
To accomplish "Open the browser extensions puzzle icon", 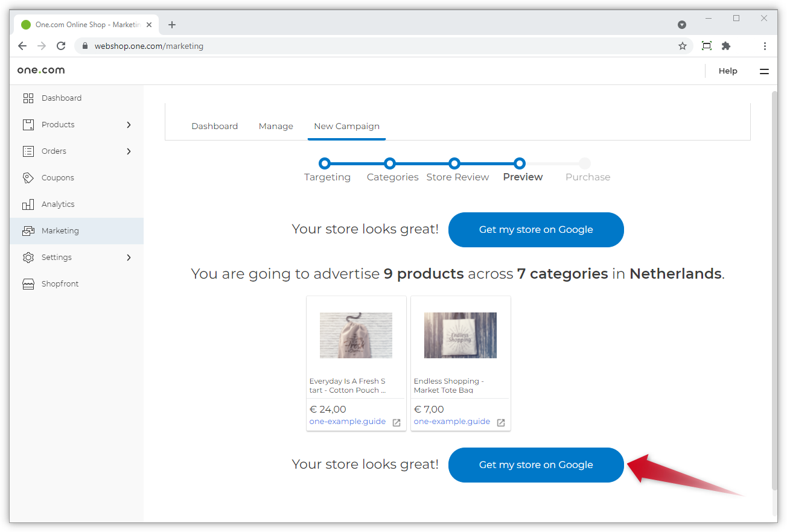I will click(x=726, y=46).
